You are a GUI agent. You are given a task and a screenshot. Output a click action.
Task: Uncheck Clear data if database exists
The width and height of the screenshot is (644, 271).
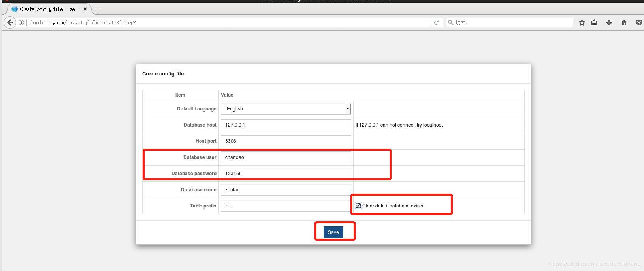click(x=358, y=206)
